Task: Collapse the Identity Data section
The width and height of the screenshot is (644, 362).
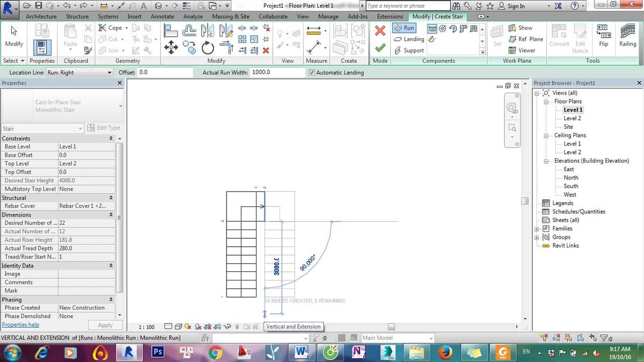Action: [111, 266]
